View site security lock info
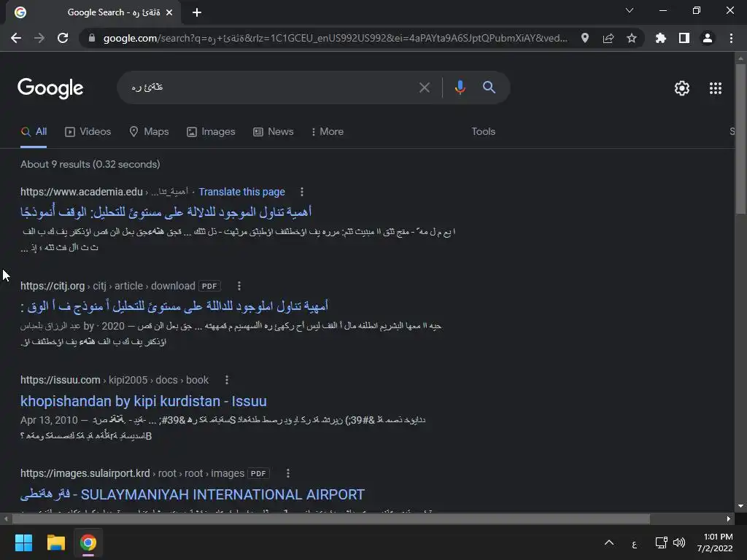This screenshot has width=747, height=560. click(x=92, y=38)
